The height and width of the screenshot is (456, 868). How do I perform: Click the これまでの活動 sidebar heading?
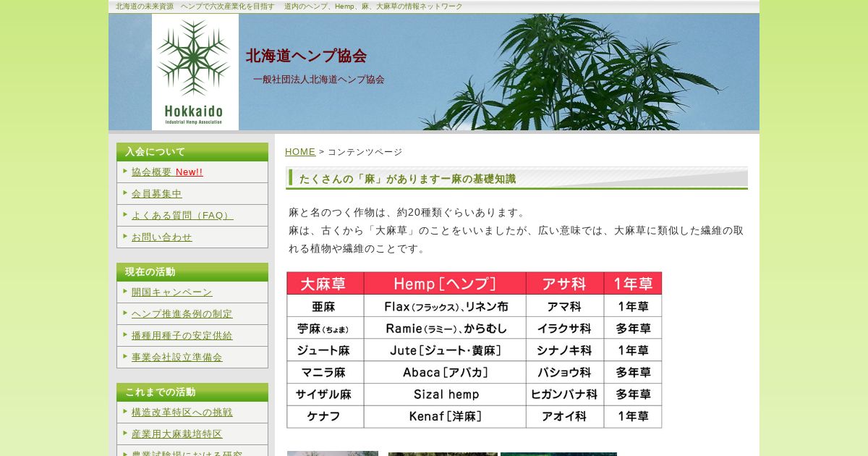(192, 392)
